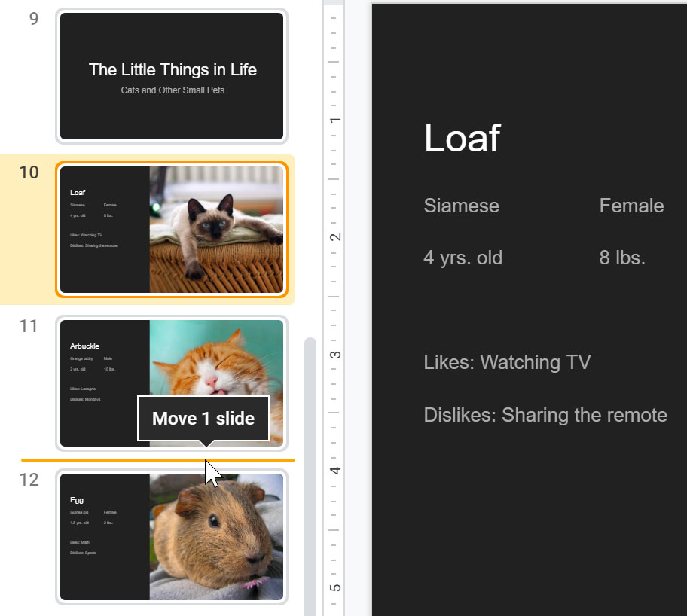Click the 8 lbs. text on slide
This screenshot has width=687, height=616.
tap(622, 258)
